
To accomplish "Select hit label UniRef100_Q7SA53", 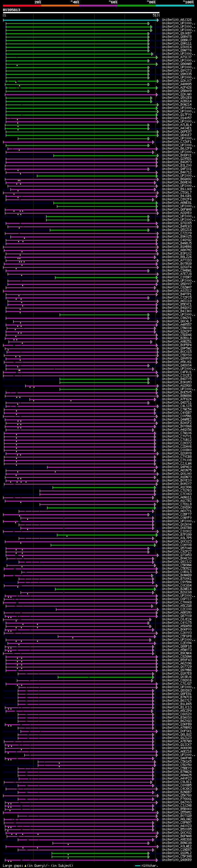I will click(177, 555).
